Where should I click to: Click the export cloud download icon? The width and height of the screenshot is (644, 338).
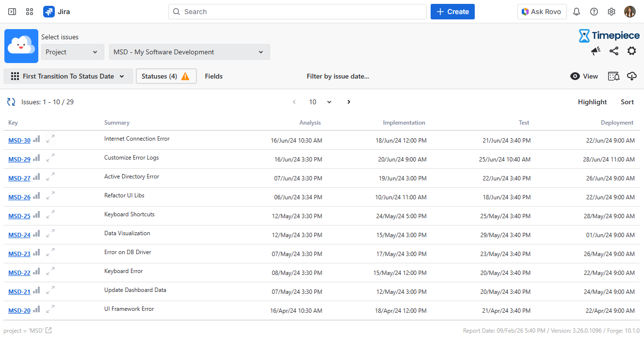[631, 76]
